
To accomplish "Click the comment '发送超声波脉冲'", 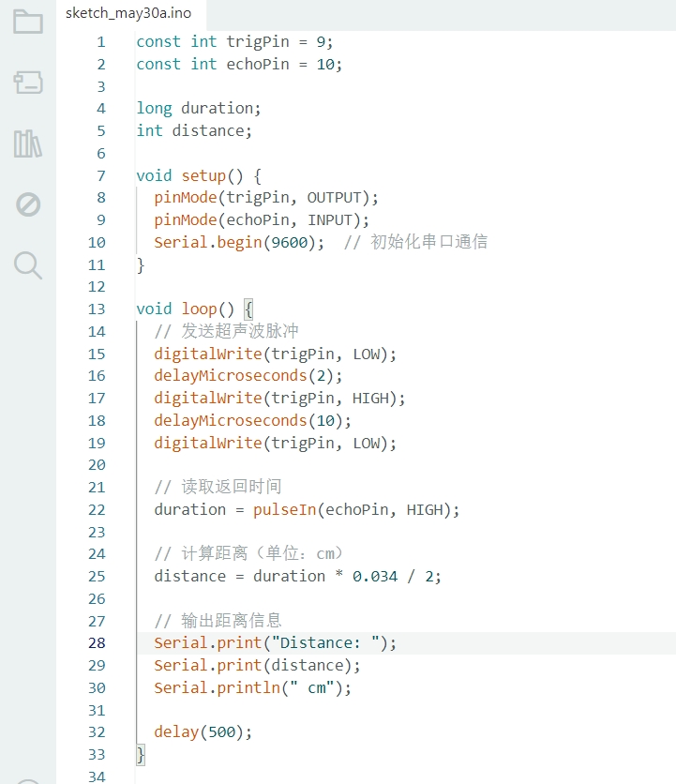I will (240, 331).
